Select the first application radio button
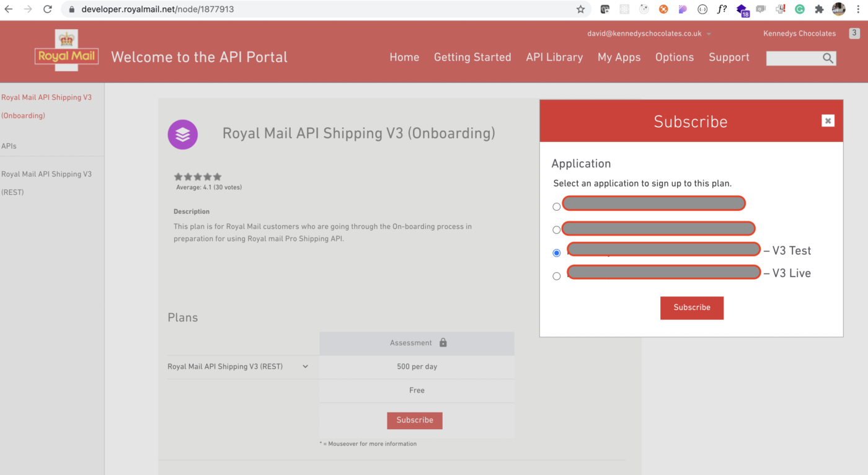Image resolution: width=868 pixels, height=475 pixels. [x=556, y=206]
